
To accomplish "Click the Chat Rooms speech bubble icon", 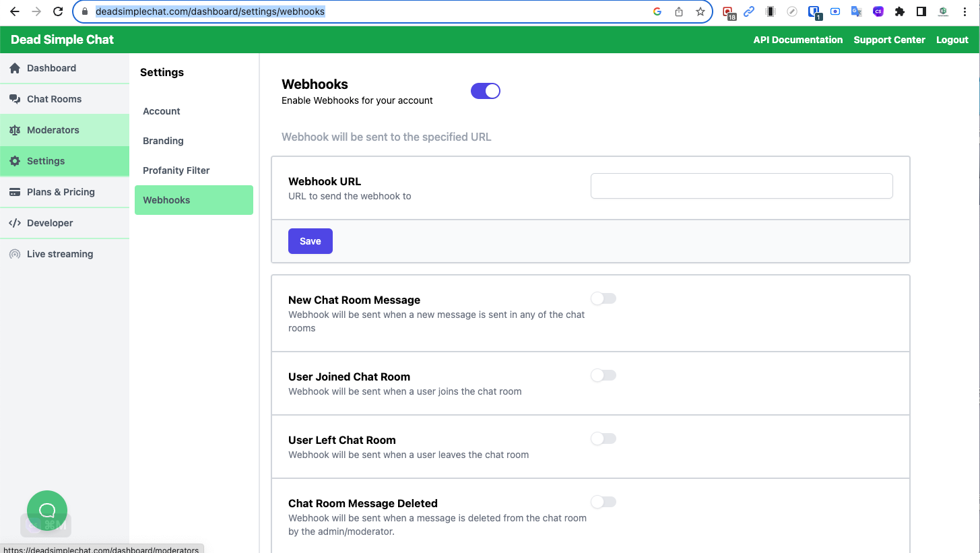I will point(15,99).
